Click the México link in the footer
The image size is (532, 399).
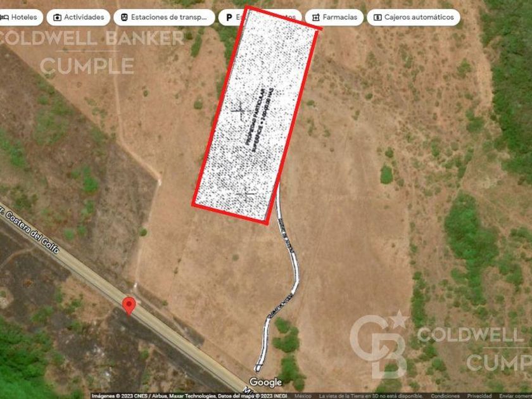pos(303,396)
